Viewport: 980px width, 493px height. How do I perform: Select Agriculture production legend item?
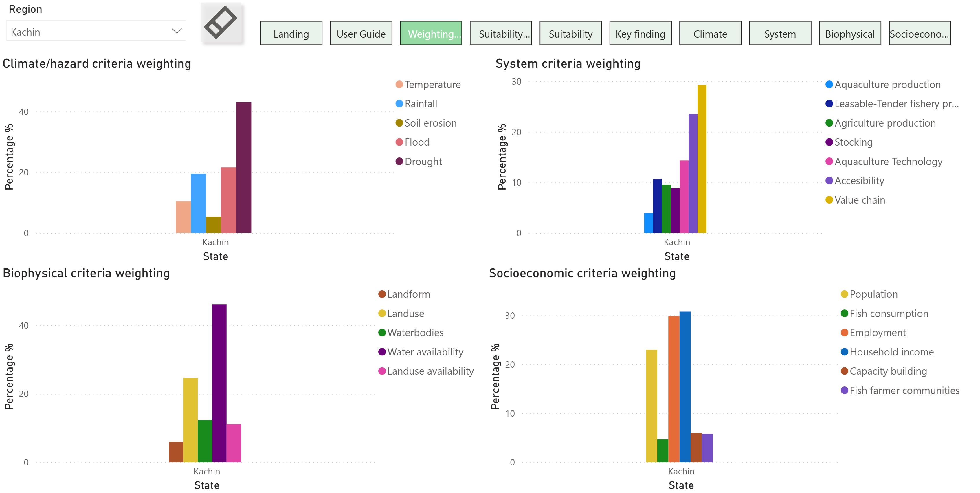pyautogui.click(x=881, y=123)
